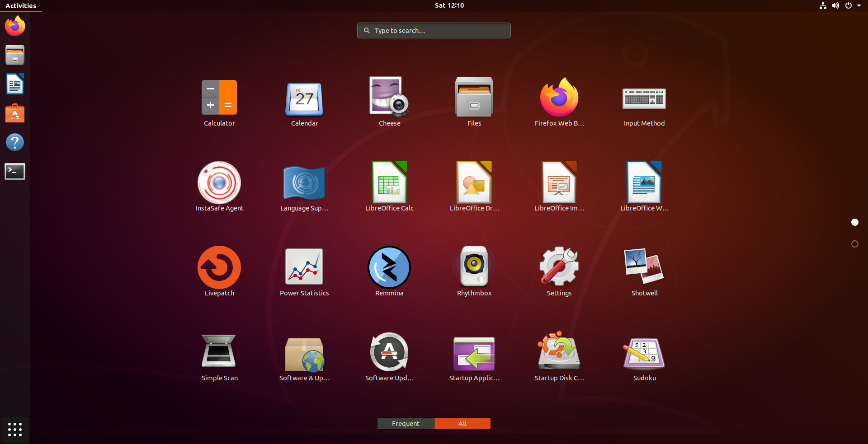This screenshot has height=444, width=868.
Task: Go to the second app page indicator
Action: (x=855, y=244)
